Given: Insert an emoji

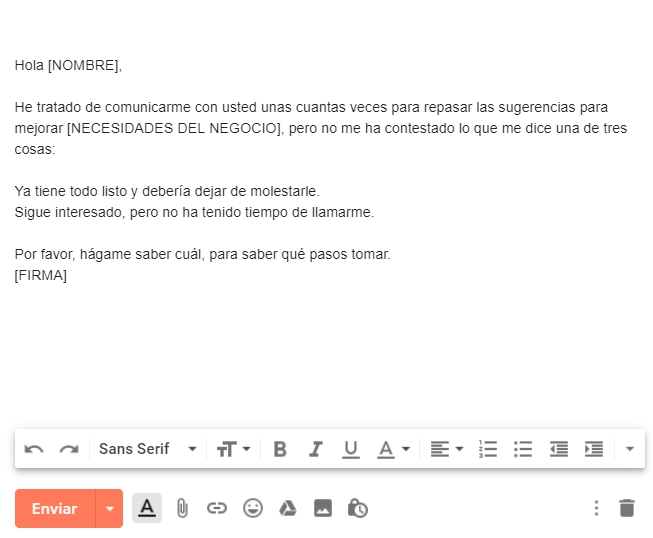Looking at the screenshot, I should coord(253,508).
